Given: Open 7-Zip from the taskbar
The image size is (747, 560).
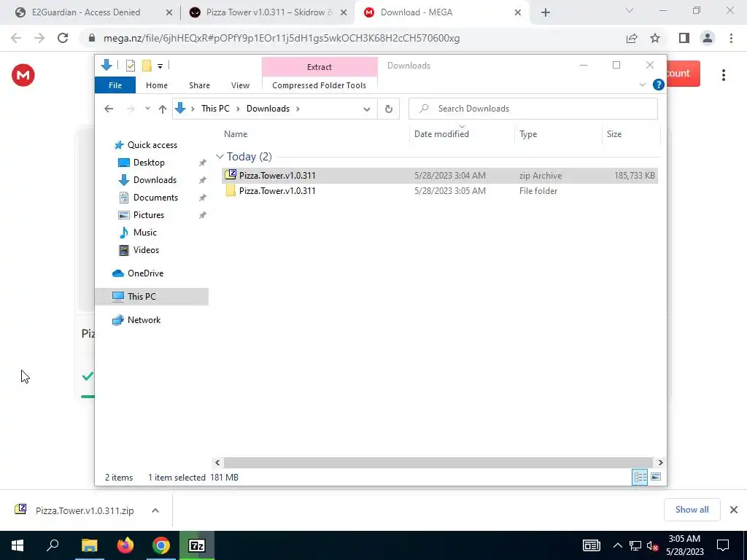Looking at the screenshot, I should [x=197, y=545].
